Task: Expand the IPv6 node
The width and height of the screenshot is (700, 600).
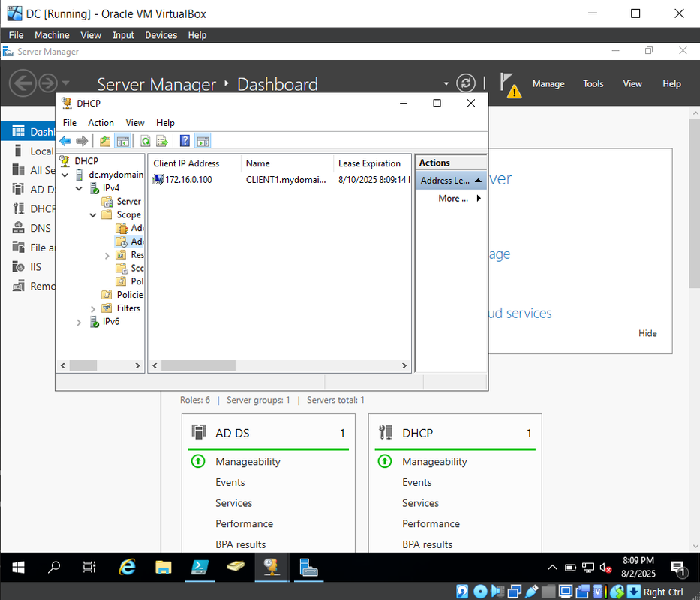Action: click(79, 322)
